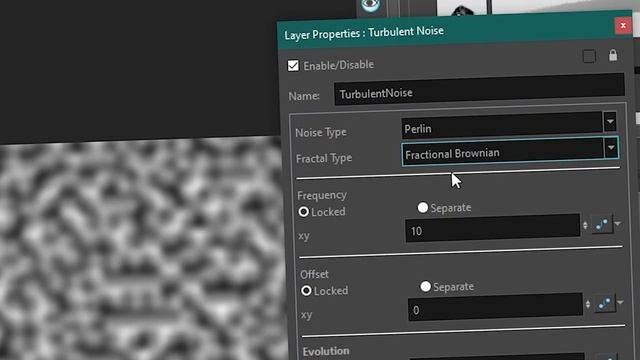
Task: Click the Fractal Type label
Action: click(x=324, y=158)
